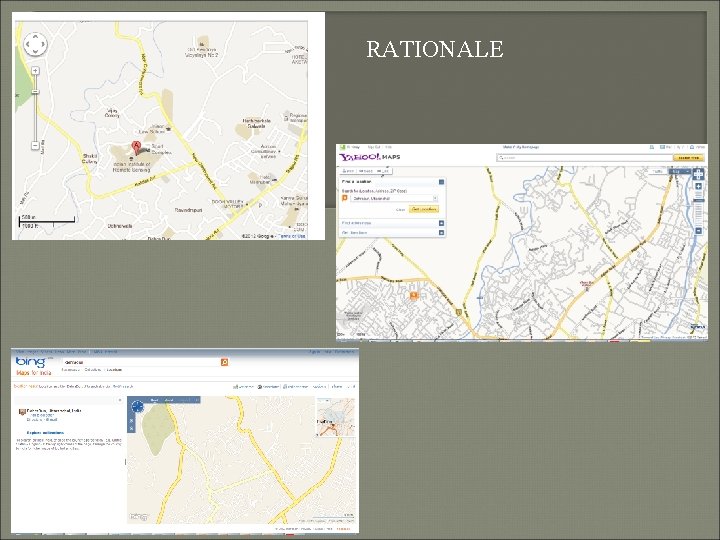Collapse the Bing results side panel
720x540 pixels.
[x=120, y=400]
